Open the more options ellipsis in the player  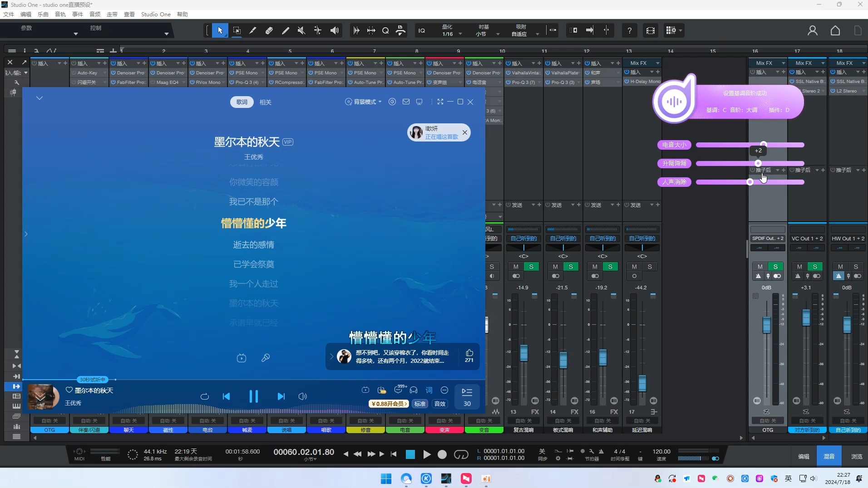444,390
